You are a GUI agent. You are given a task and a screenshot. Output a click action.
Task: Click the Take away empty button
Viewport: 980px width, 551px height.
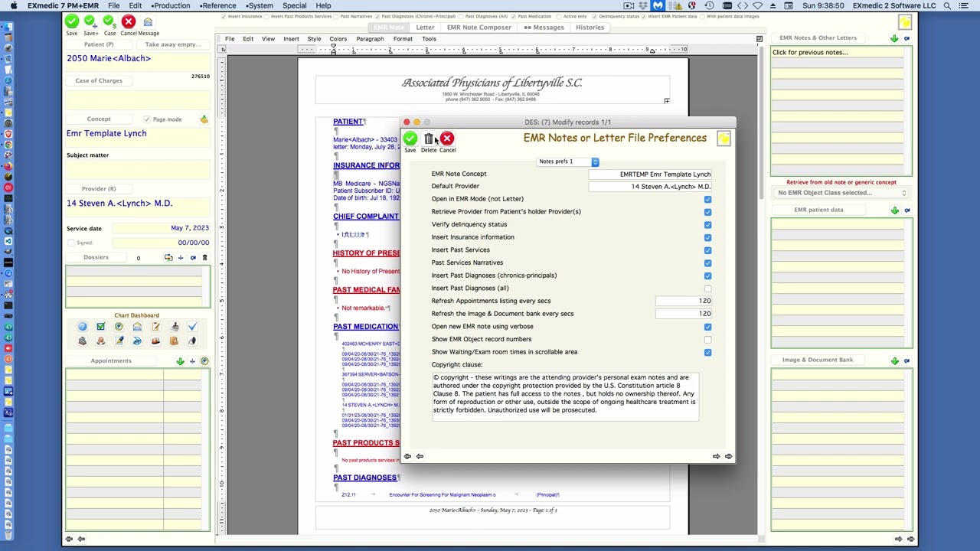[172, 44]
